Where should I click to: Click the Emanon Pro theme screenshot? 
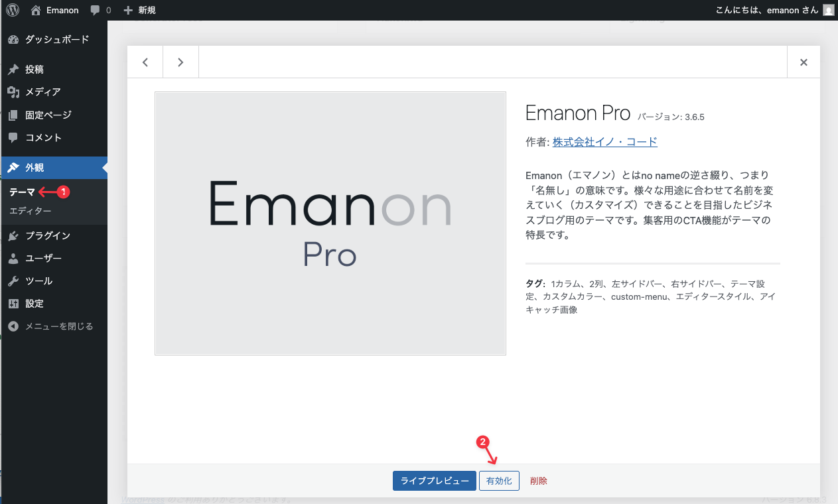[330, 223]
